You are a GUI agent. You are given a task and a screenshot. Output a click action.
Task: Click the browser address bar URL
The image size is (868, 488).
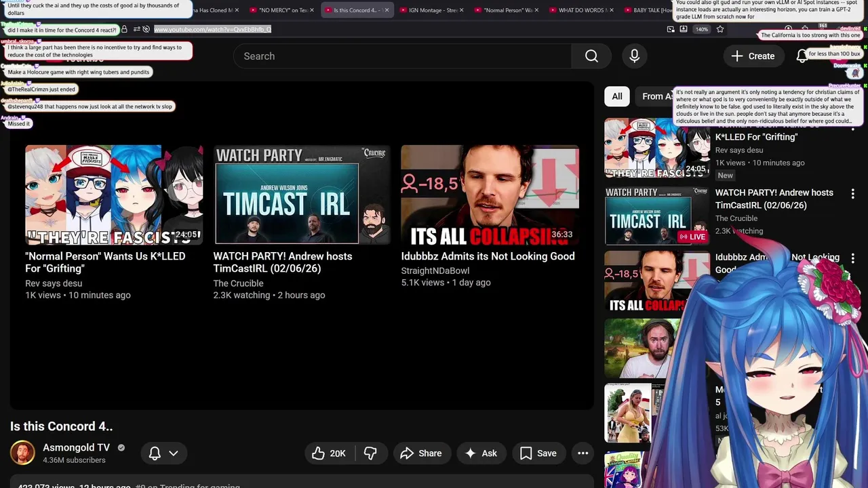[x=212, y=29]
